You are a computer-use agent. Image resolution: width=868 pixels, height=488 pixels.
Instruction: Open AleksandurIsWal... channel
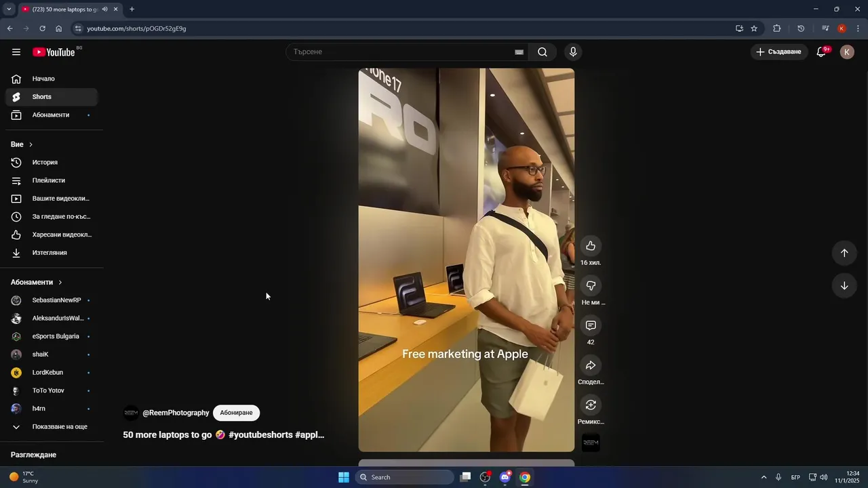[x=52, y=319]
